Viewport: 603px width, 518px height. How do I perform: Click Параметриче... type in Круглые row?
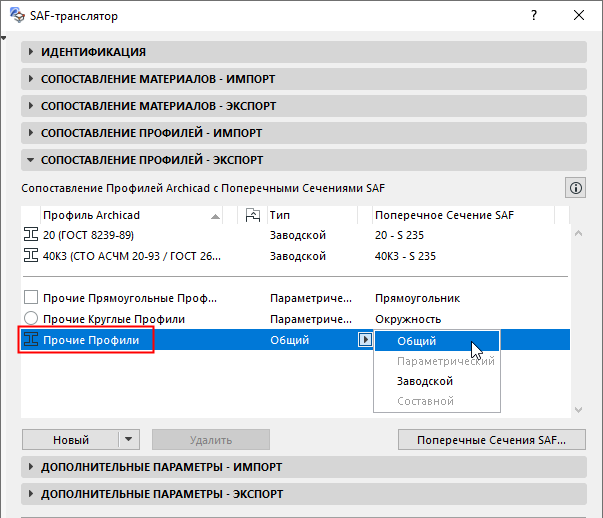point(311,319)
